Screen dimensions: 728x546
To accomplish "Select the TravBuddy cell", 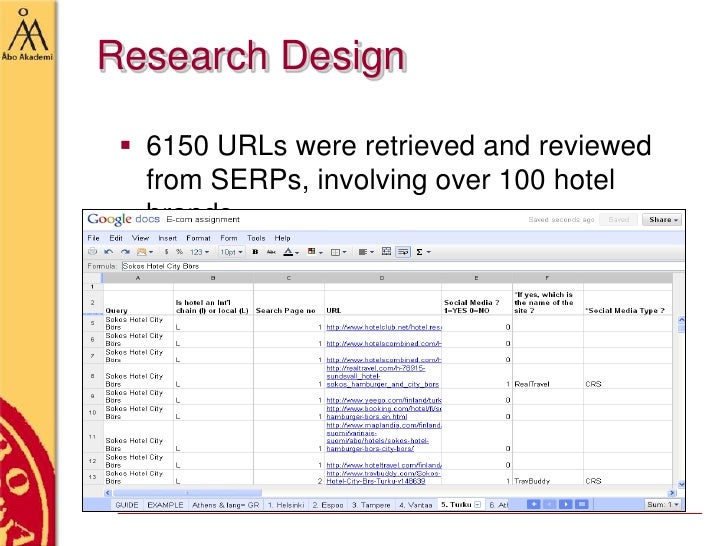I will tap(548, 477).
